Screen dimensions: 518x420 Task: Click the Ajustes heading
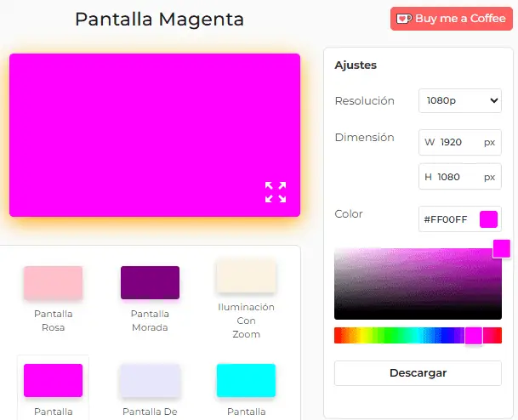click(x=356, y=65)
